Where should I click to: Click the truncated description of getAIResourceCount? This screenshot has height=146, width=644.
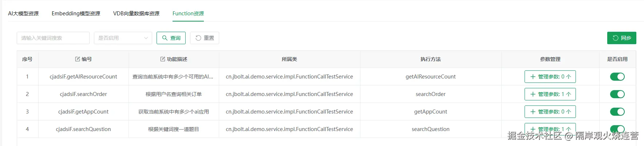tap(173, 77)
